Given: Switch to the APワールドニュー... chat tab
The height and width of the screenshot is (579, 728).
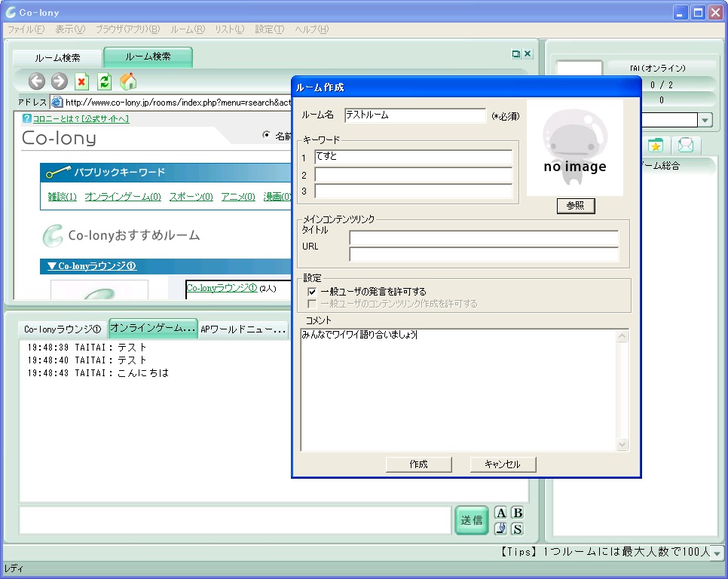Looking at the screenshot, I should (243, 329).
